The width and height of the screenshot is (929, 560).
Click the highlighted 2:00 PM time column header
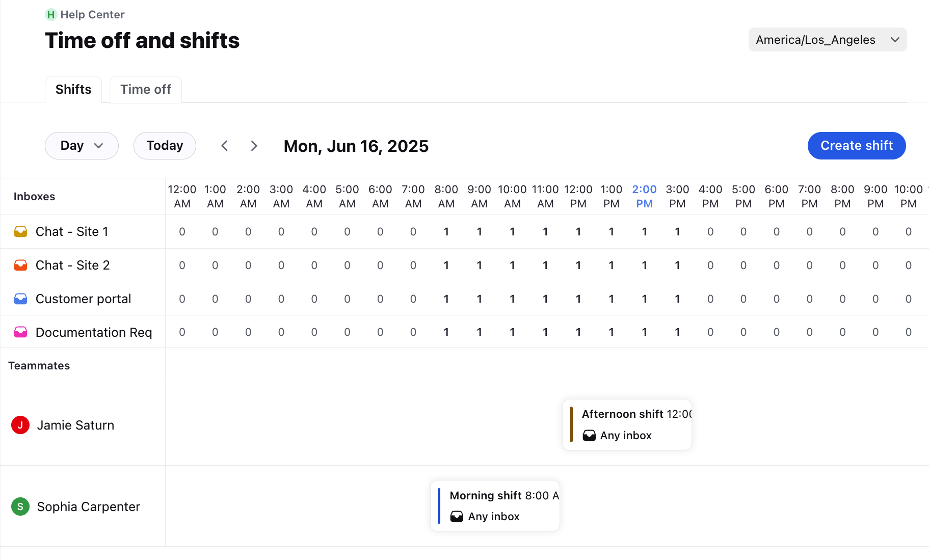pyautogui.click(x=644, y=196)
